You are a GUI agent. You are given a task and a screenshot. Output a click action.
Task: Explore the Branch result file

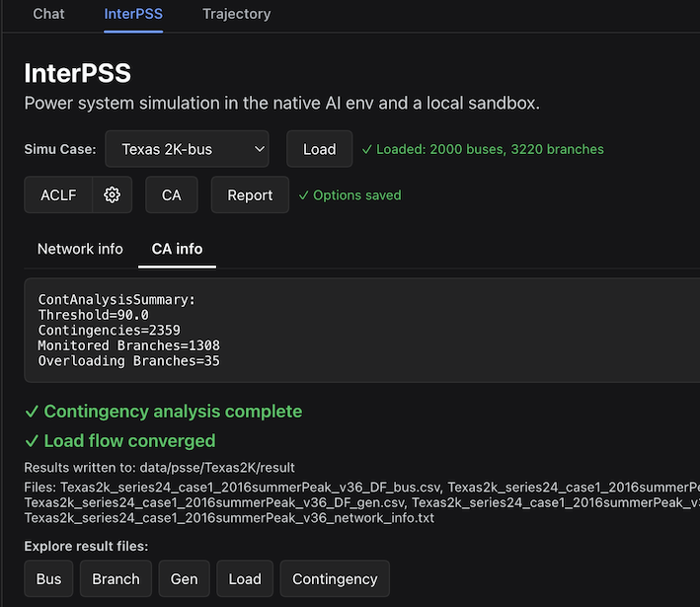(x=116, y=578)
